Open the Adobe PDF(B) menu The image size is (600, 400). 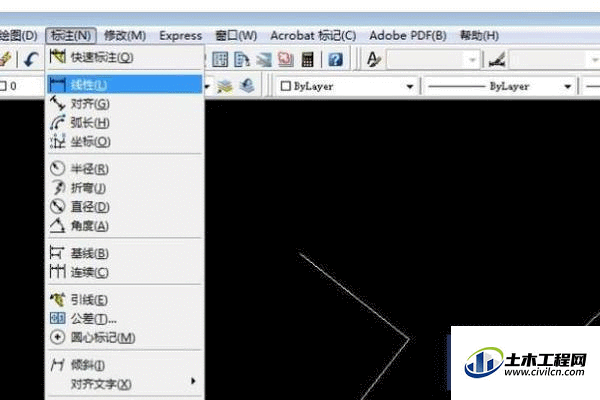pyautogui.click(x=408, y=36)
